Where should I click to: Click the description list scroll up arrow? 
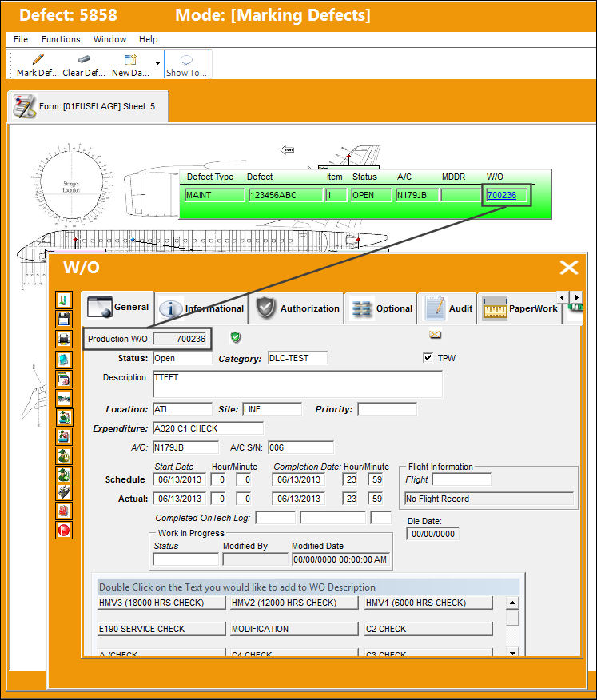pos(512,603)
